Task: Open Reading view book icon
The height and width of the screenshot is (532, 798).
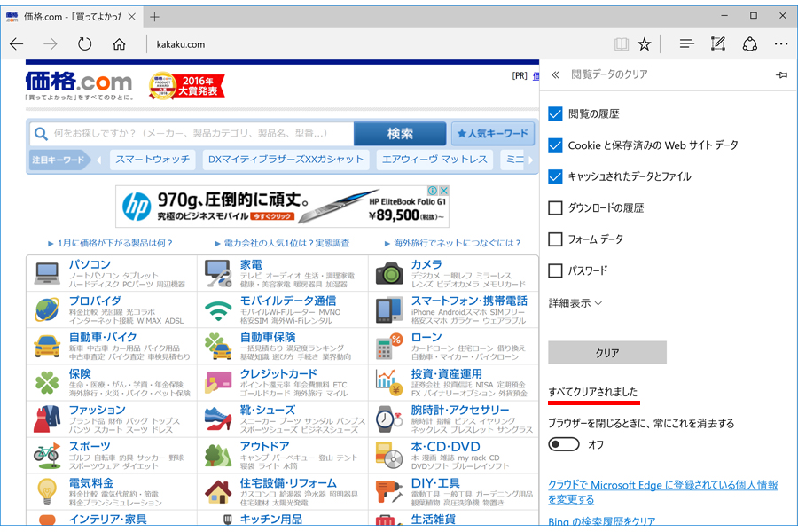Action: pos(622,44)
